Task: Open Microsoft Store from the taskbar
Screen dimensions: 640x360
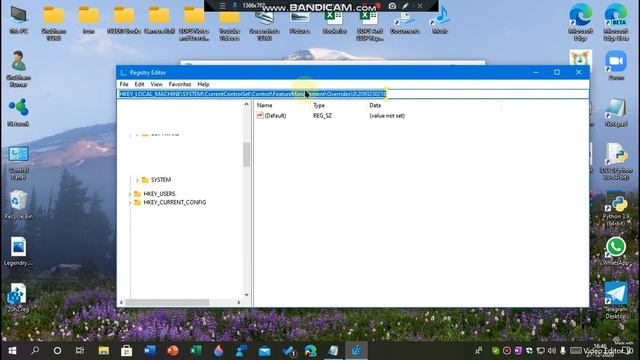Action: [x=127, y=351]
